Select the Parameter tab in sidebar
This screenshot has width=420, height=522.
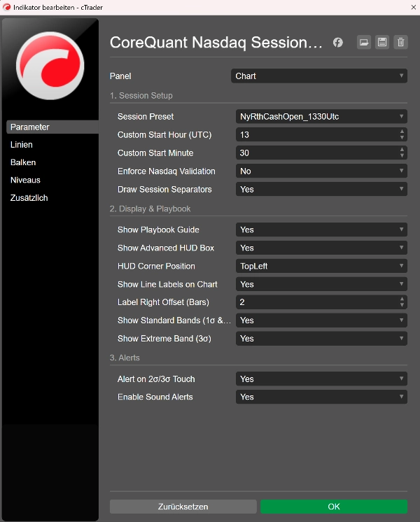tap(52, 127)
